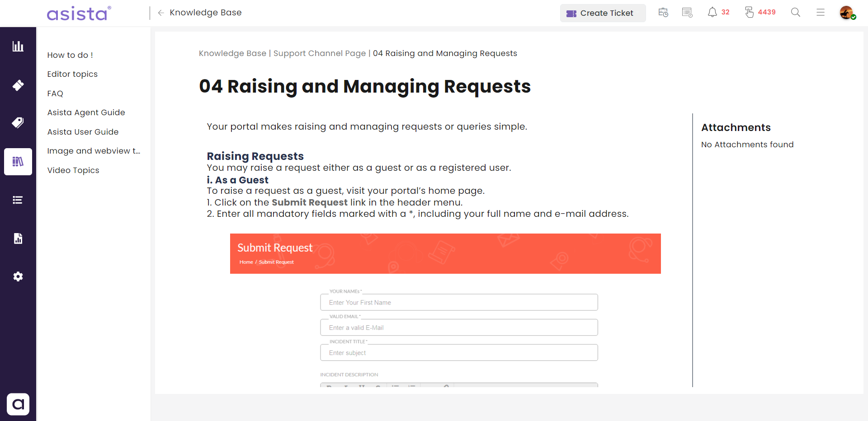Viewport: 868px width, 421px height.
Task: Open the FAQ category
Action: [x=55, y=94]
